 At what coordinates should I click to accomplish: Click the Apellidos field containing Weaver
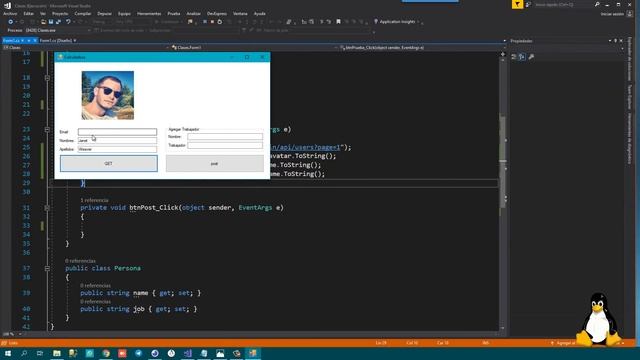pos(117,149)
